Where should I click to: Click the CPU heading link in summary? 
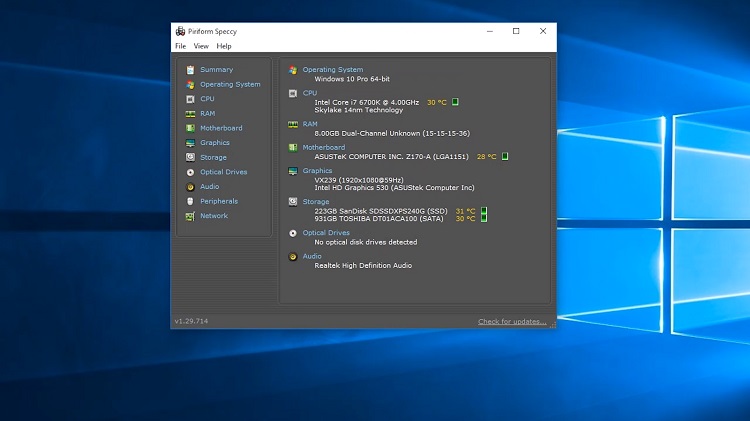pos(309,93)
